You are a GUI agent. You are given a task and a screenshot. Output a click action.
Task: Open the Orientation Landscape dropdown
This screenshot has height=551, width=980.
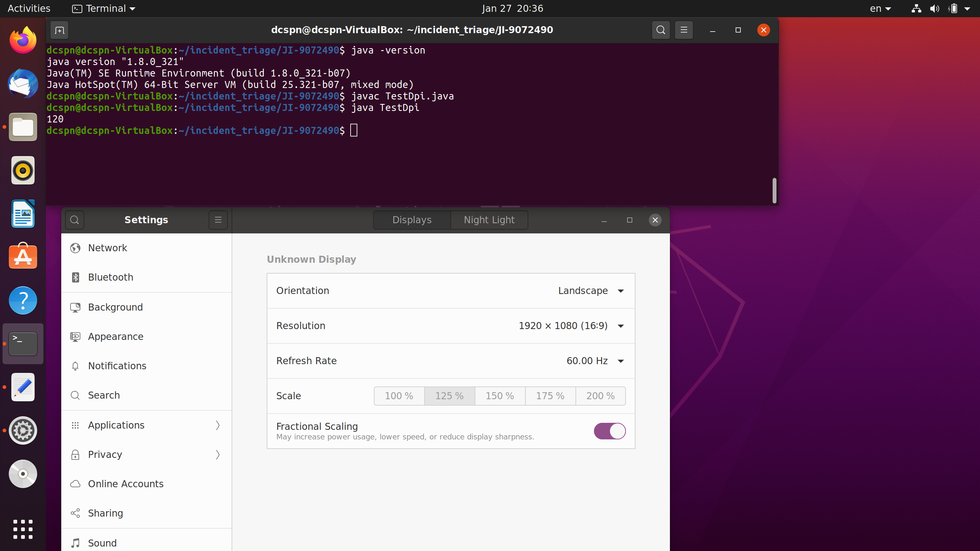pyautogui.click(x=590, y=290)
